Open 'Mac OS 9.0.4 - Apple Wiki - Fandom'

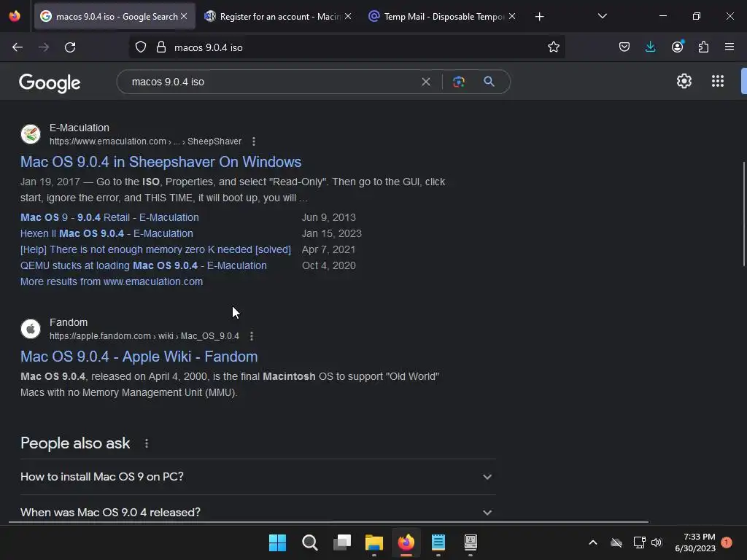(139, 357)
